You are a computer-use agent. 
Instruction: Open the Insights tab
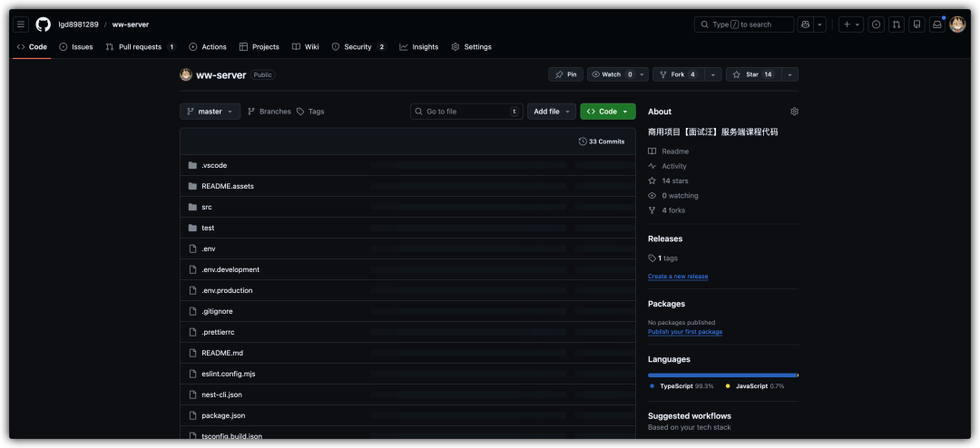(418, 47)
